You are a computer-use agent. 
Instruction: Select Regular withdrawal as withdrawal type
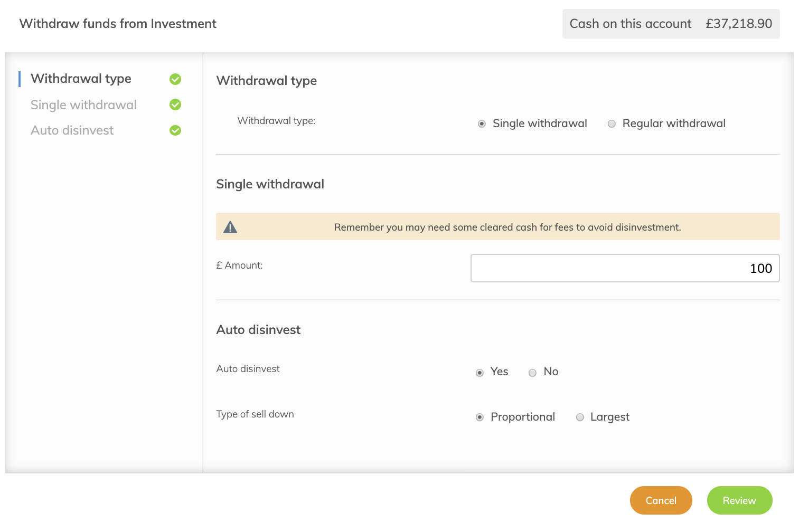(612, 123)
